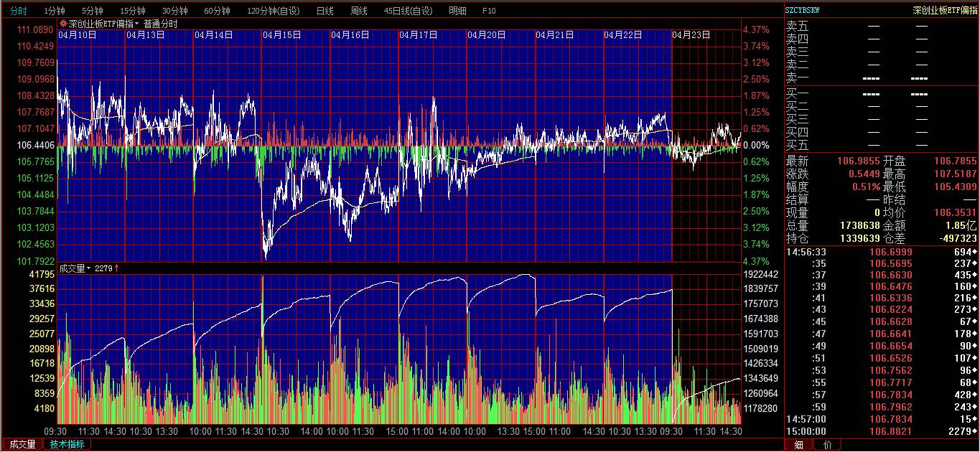This screenshot has height=452, width=980.
Task: Expand the 成交量 indicator dropdown
Action: [x=89, y=268]
